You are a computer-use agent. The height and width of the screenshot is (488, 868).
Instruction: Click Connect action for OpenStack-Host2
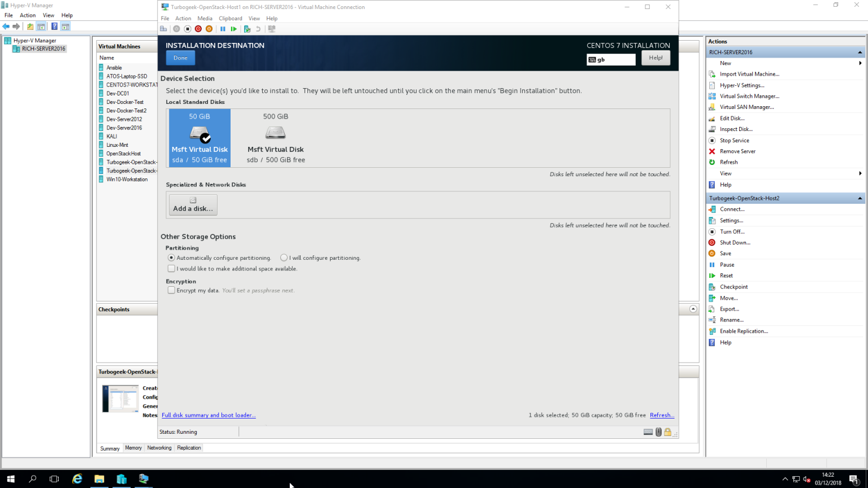point(732,209)
